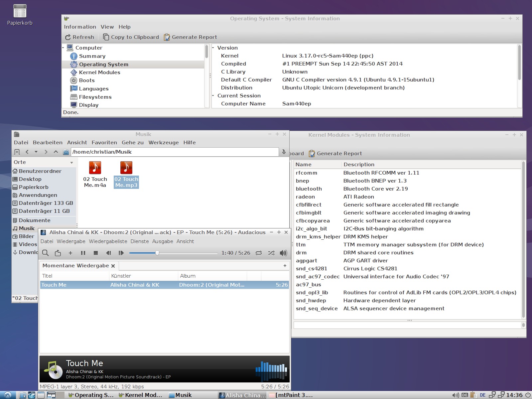
Task: Click the Copy to Clipboard button
Action: [x=131, y=37]
